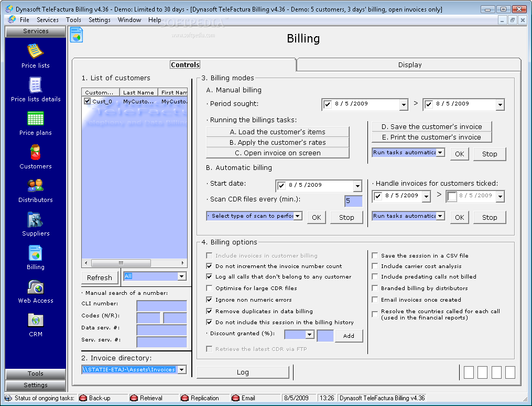Open the Suppliers sidebar icon
The image size is (532, 406).
[x=35, y=219]
